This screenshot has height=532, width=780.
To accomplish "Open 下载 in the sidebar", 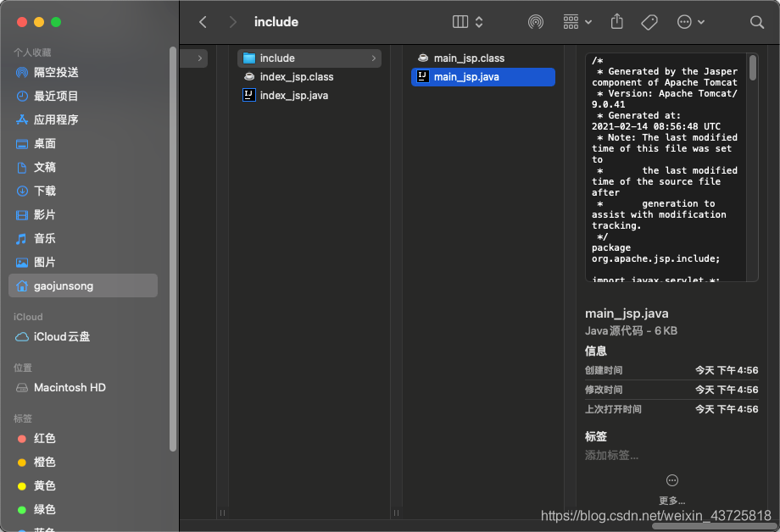I will tap(83, 191).
